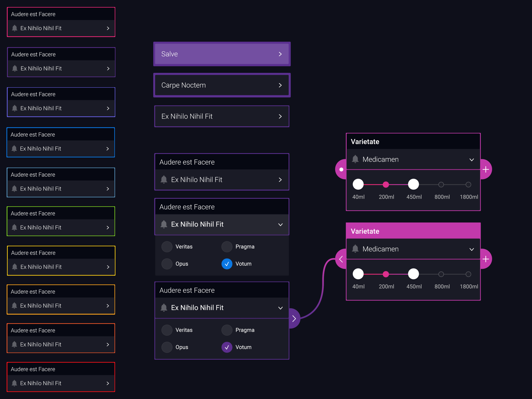Collapse the Ex Nihilo Nihil Fit expander panel

pos(280,224)
